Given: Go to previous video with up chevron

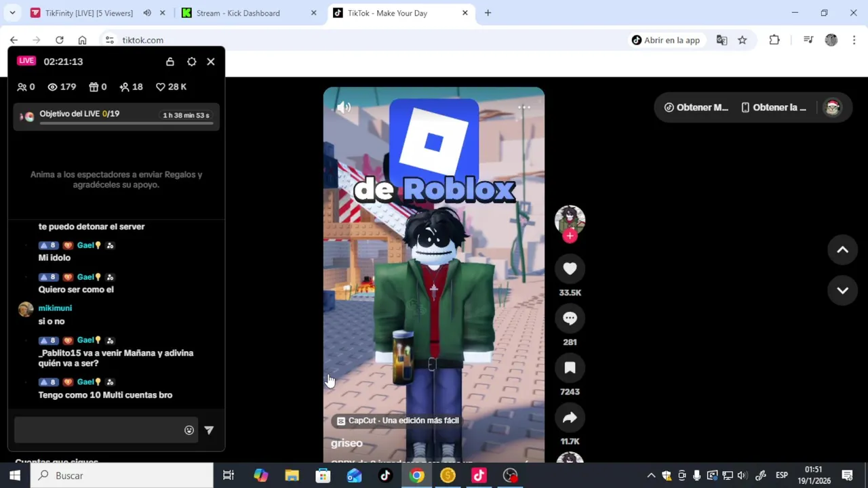Looking at the screenshot, I should pyautogui.click(x=842, y=250).
